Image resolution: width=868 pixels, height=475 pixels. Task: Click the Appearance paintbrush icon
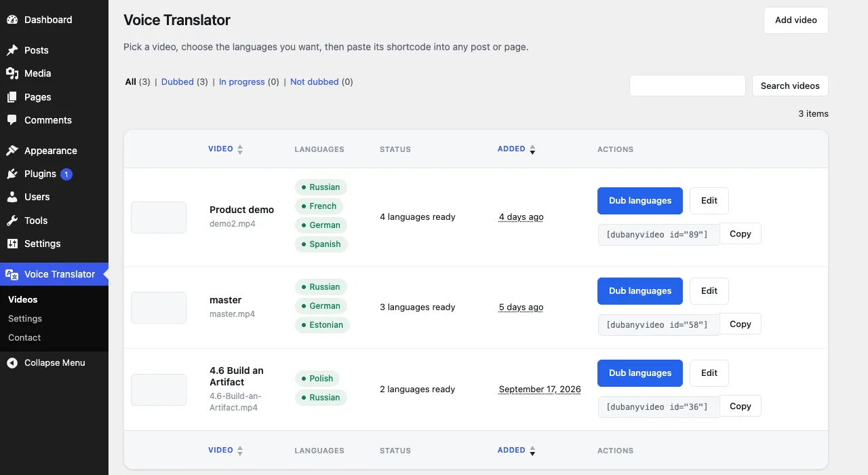12,151
